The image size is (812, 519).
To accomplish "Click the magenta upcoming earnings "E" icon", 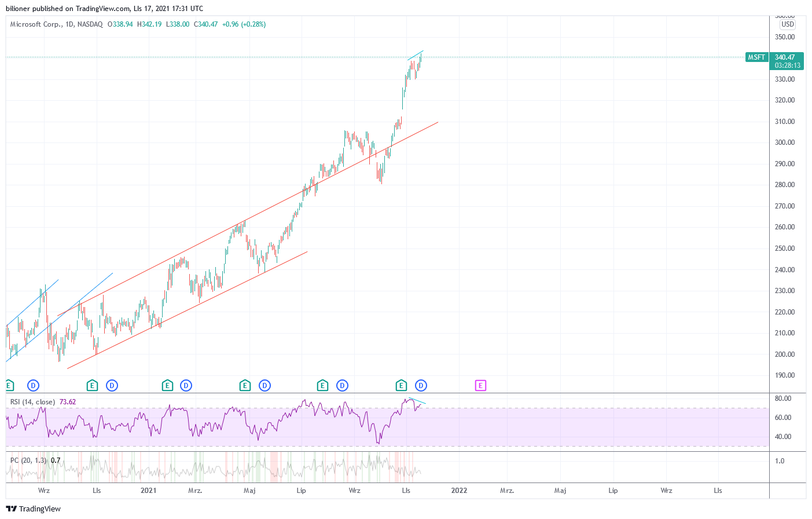I will 480,385.
